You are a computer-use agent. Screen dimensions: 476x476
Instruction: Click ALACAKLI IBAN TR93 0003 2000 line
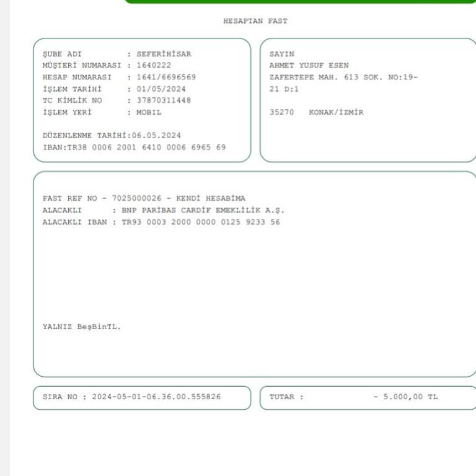161,222
